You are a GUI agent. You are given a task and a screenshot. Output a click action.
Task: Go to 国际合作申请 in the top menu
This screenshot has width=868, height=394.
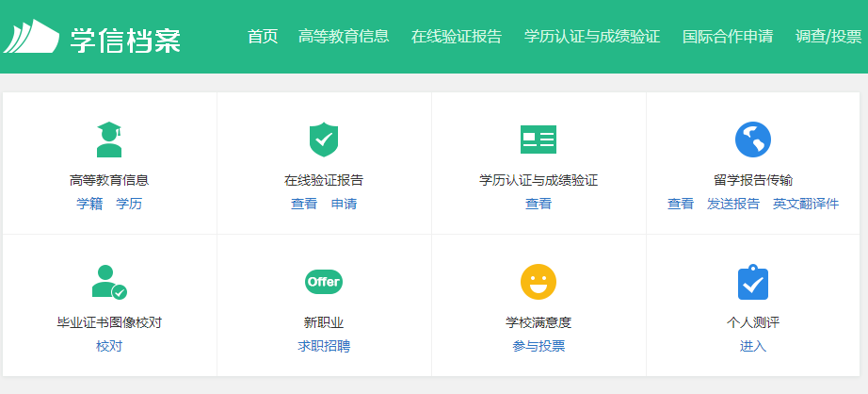point(727,37)
